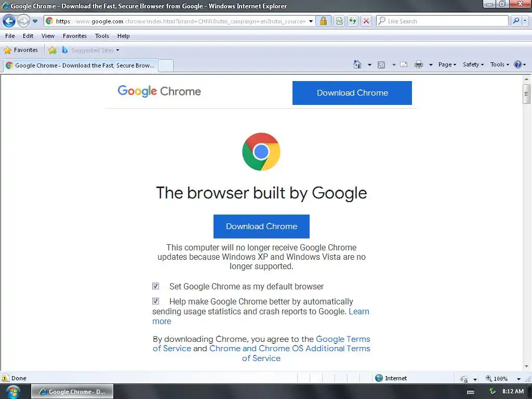Screen dimensions: 532x399
Task: Expand the privacy status dropdown arrow
Action: coord(475,379)
